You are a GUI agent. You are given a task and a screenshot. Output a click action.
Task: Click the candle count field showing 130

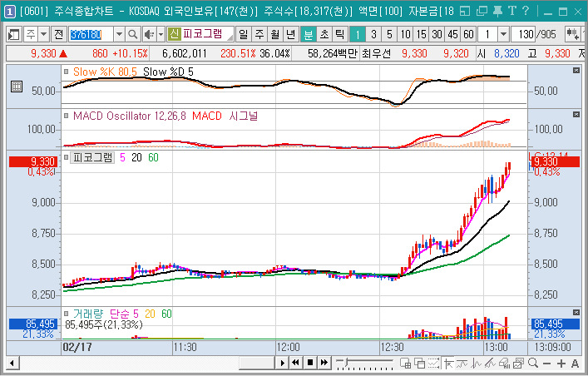tap(523, 35)
